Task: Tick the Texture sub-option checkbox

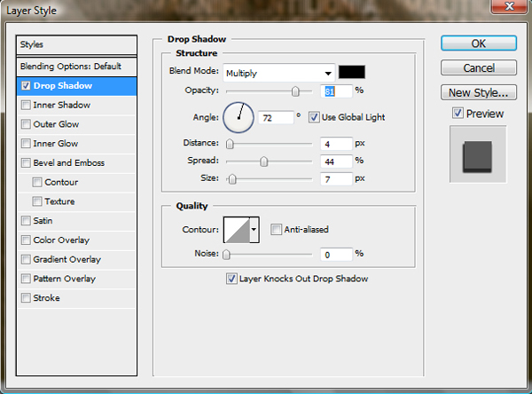Action: (x=37, y=201)
